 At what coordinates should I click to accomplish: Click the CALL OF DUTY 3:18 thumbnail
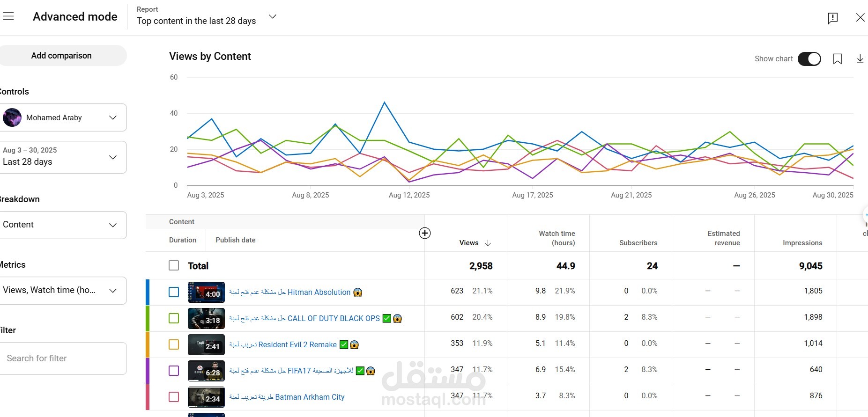(x=206, y=319)
